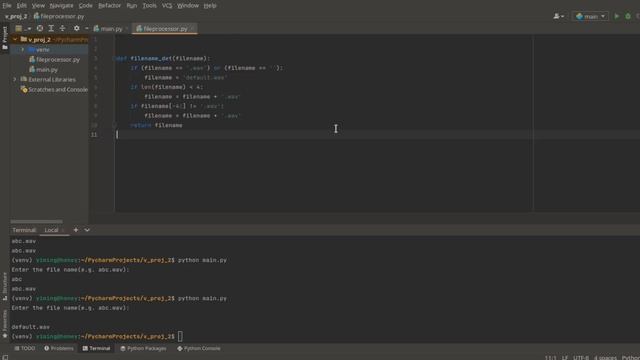The height and width of the screenshot is (360, 640).
Task: Select Scratches and Consoles in project tree
Action: point(54,89)
